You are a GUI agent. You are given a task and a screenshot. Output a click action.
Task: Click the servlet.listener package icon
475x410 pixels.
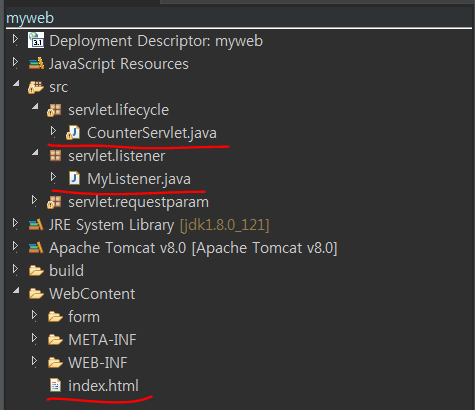click(x=55, y=156)
